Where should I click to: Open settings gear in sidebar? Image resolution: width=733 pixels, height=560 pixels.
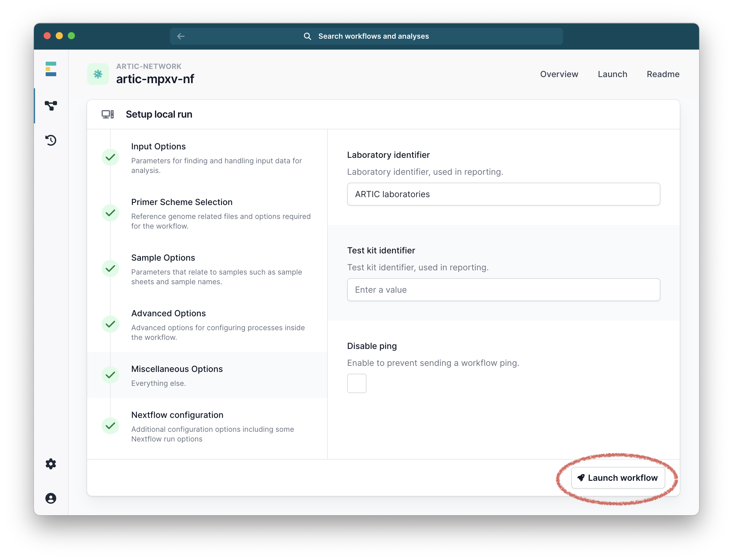[x=51, y=464]
